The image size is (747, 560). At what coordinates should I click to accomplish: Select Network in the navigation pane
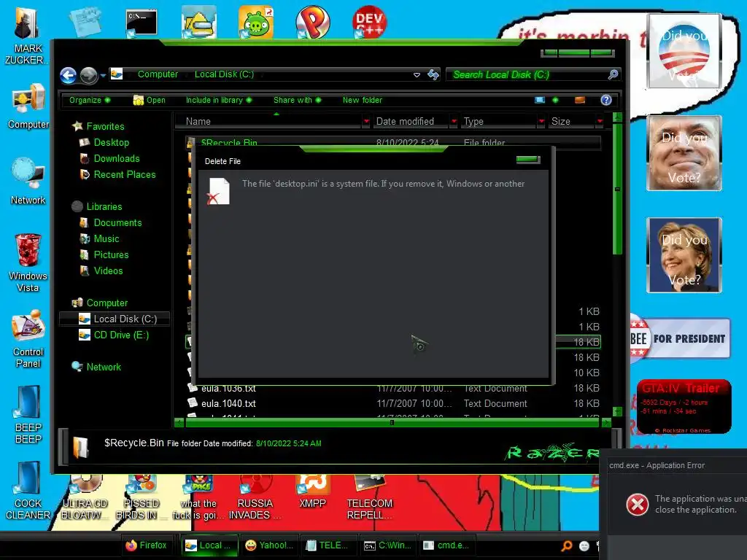(x=104, y=367)
